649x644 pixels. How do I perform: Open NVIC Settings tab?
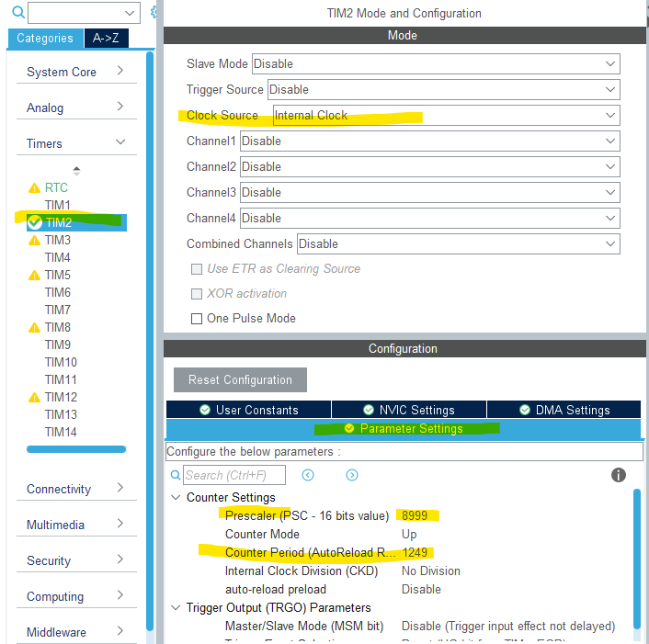(409, 410)
